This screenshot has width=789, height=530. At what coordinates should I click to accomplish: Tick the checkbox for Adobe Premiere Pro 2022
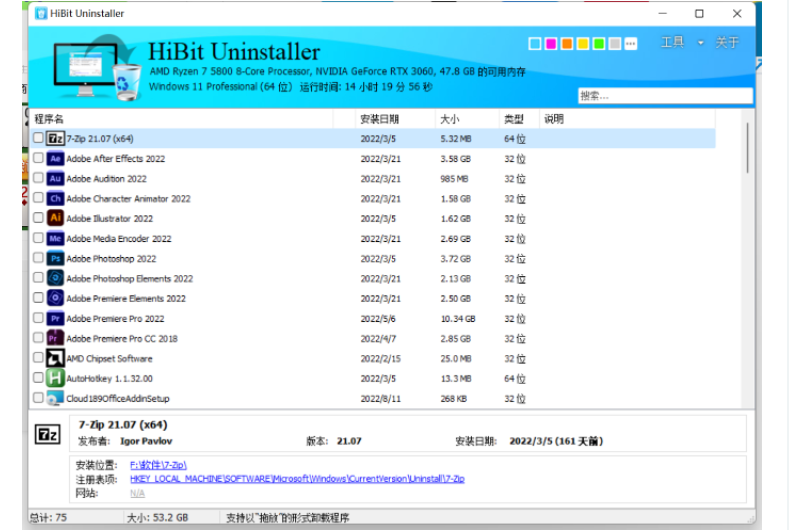click(x=38, y=318)
